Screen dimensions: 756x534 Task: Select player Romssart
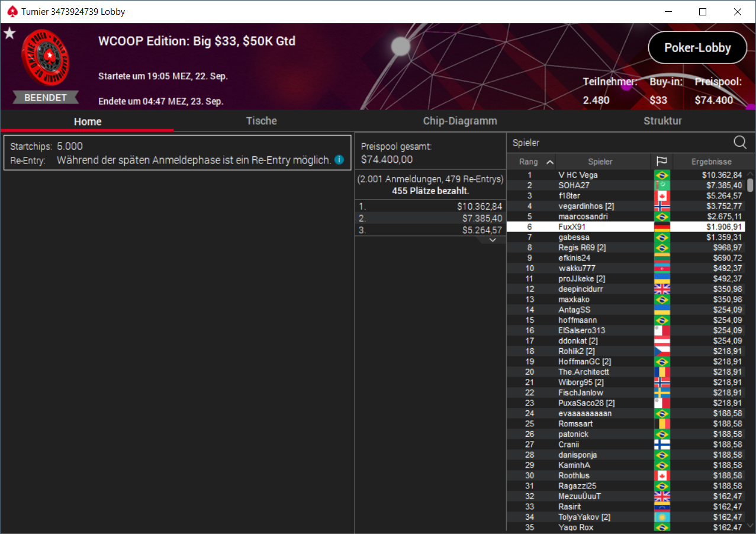coord(575,424)
